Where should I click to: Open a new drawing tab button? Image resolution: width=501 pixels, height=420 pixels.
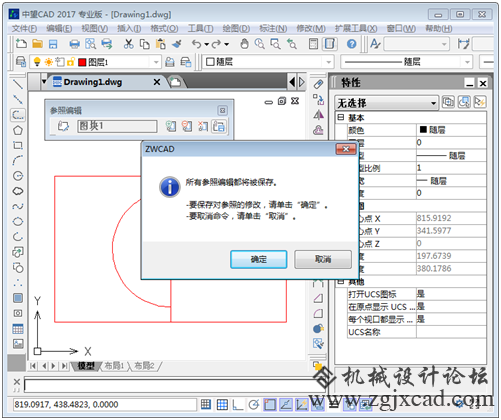[175, 82]
